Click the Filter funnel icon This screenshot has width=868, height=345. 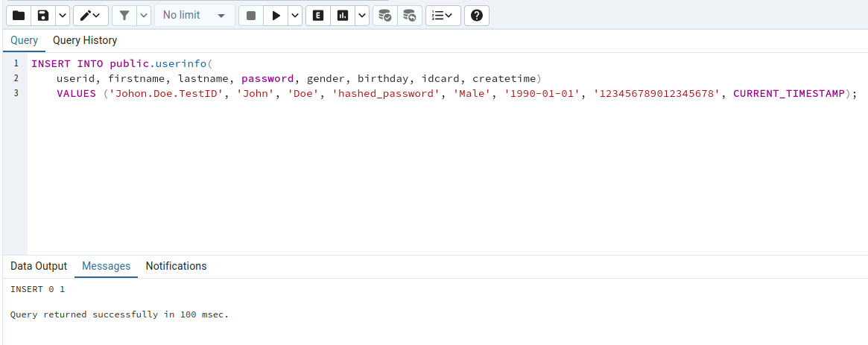(x=124, y=16)
